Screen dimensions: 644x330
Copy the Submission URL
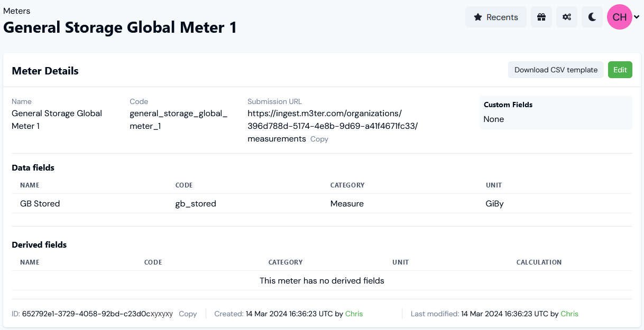point(319,139)
